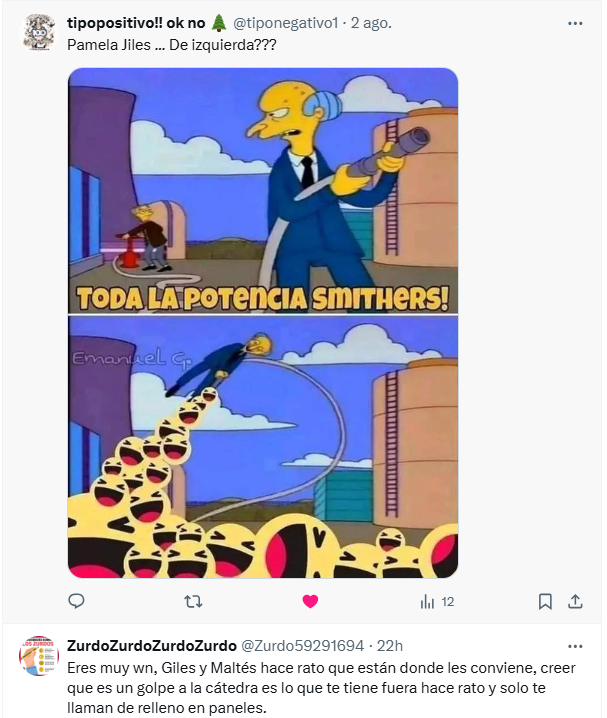This screenshot has width=607, height=718.
Task: Open more options on ZurdoZurdo reply
Action: tap(575, 647)
